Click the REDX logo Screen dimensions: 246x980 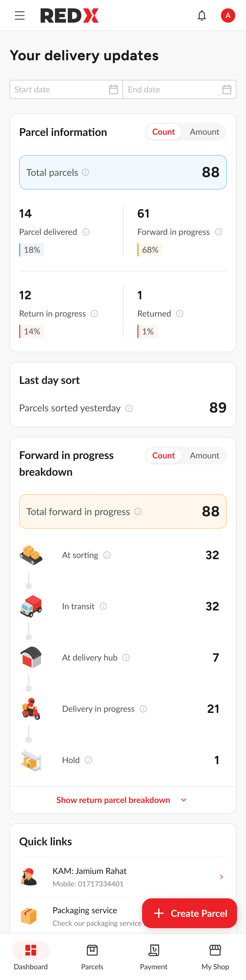[x=69, y=15]
